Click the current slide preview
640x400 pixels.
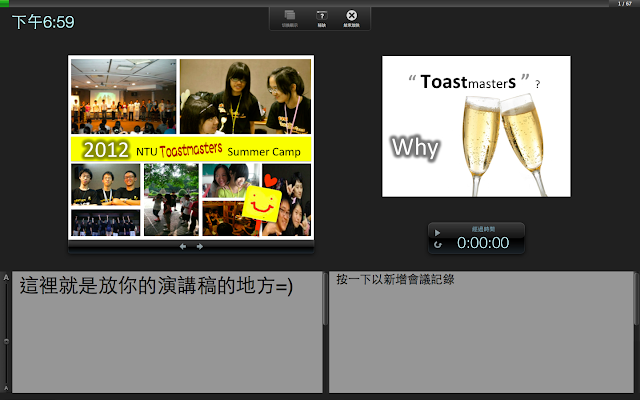tap(191, 147)
